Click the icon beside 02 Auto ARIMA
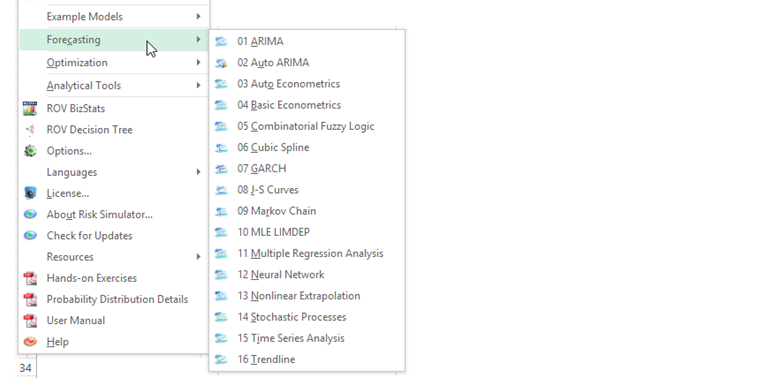 point(221,63)
